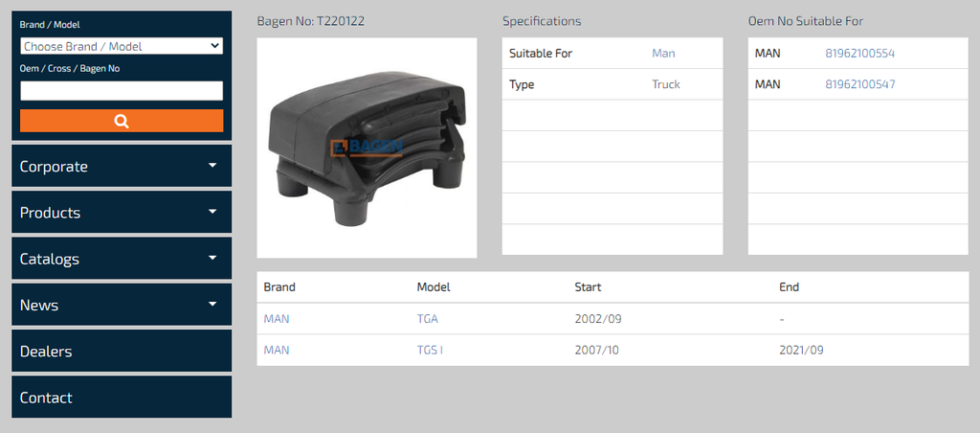Viewport: 980px width, 433px height.
Task: Click the MAN brand link in TGA row
Action: pyautogui.click(x=276, y=319)
